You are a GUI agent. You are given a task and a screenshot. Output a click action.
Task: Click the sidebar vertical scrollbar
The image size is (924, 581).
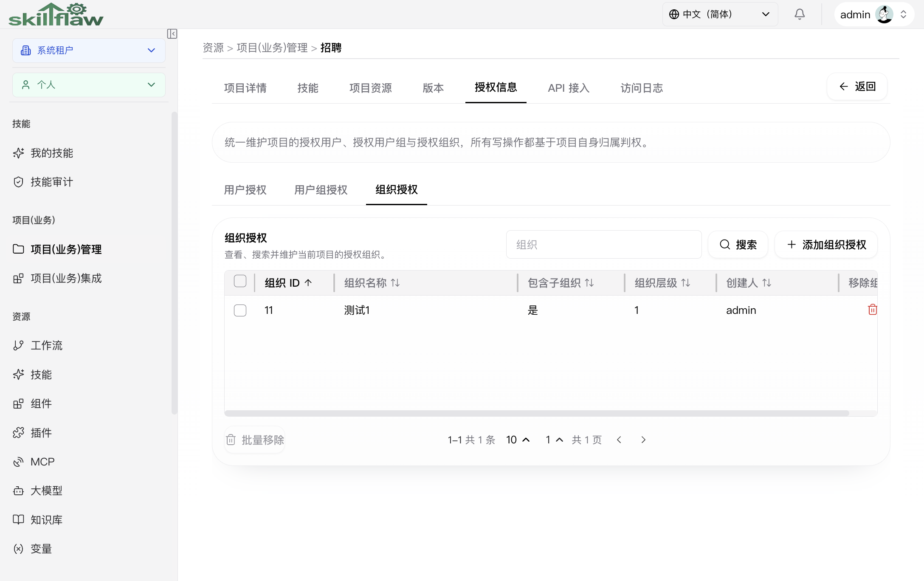tap(174, 262)
